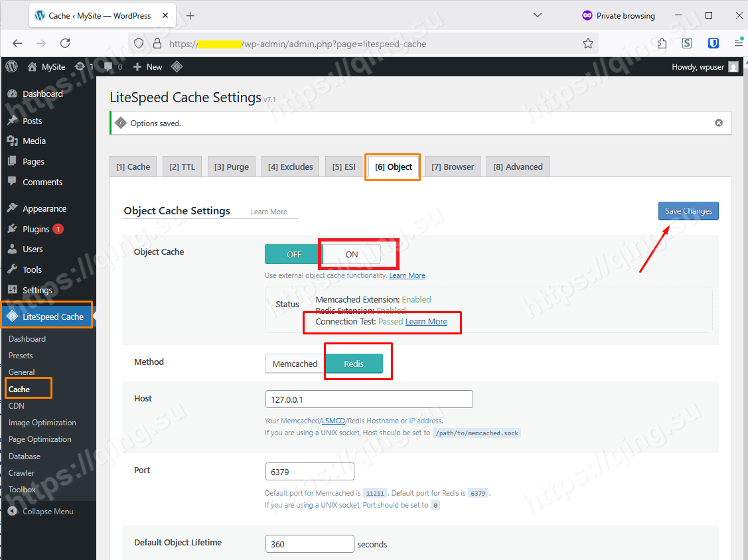Select Redis as the cache method
Viewport: 748px width, 560px height.
pos(354,364)
